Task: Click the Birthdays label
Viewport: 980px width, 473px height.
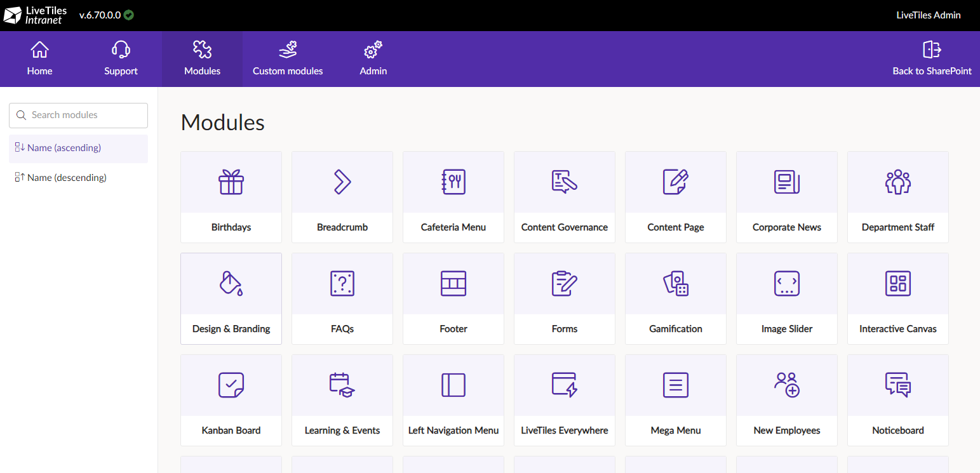Action: click(231, 227)
